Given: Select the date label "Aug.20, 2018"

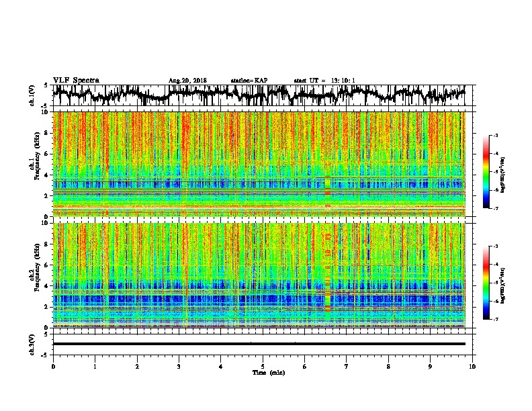Looking at the screenshot, I should 187,81.
